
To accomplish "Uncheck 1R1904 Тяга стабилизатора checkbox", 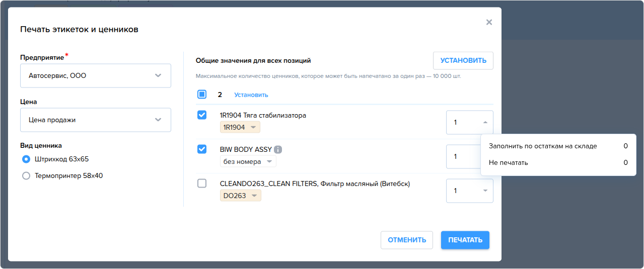I will pos(202,115).
